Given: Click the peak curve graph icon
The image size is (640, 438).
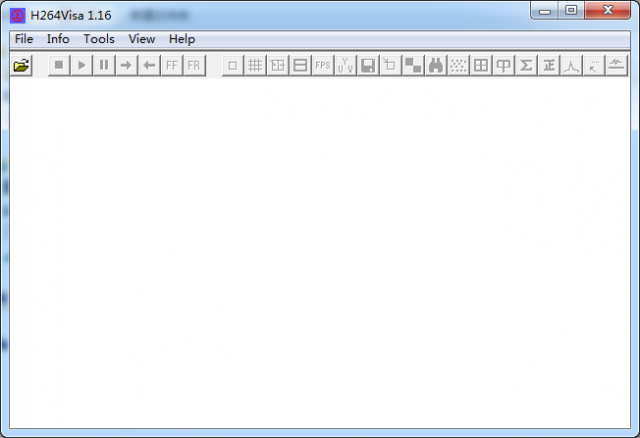Looking at the screenshot, I should pos(571,65).
